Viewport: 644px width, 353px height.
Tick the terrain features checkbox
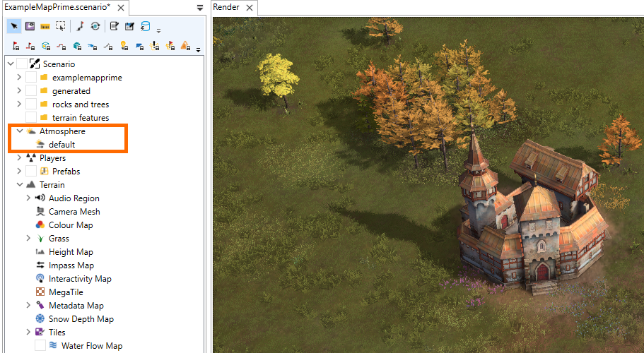click(31, 118)
